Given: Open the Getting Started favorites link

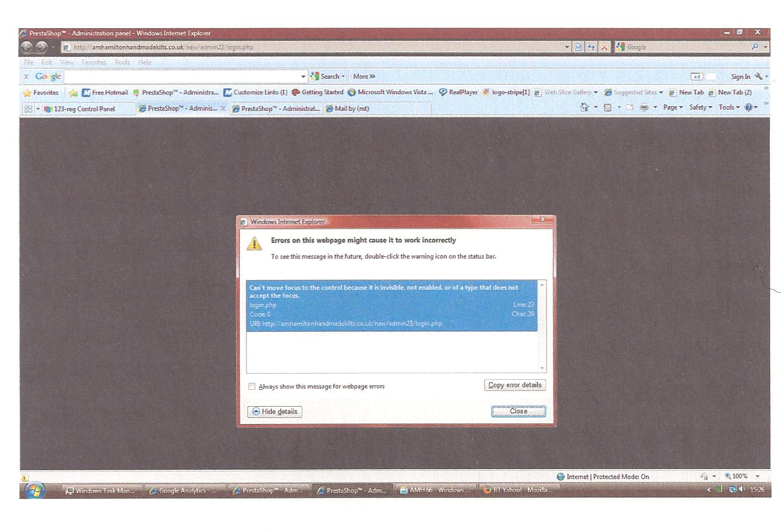Looking at the screenshot, I should tap(317, 93).
